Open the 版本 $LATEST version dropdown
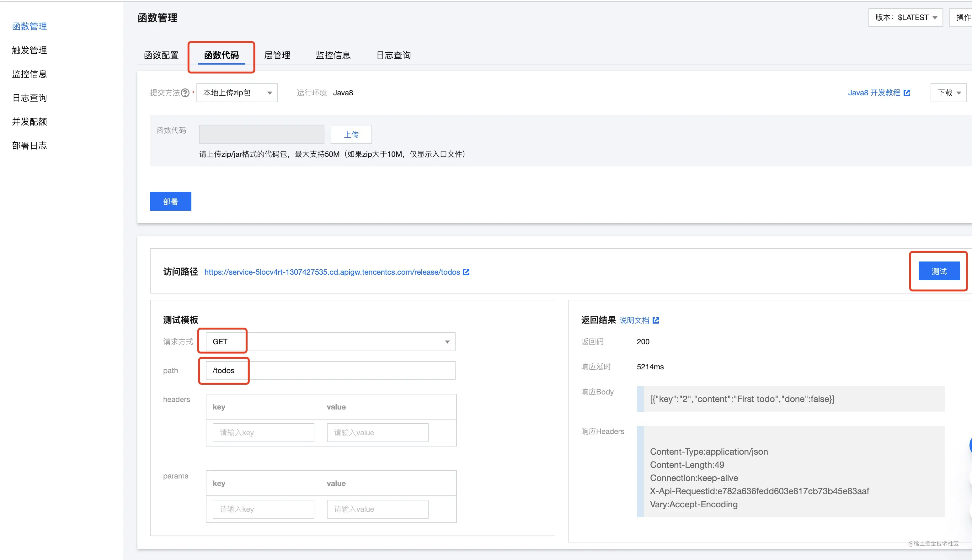This screenshot has width=972, height=560. point(905,17)
